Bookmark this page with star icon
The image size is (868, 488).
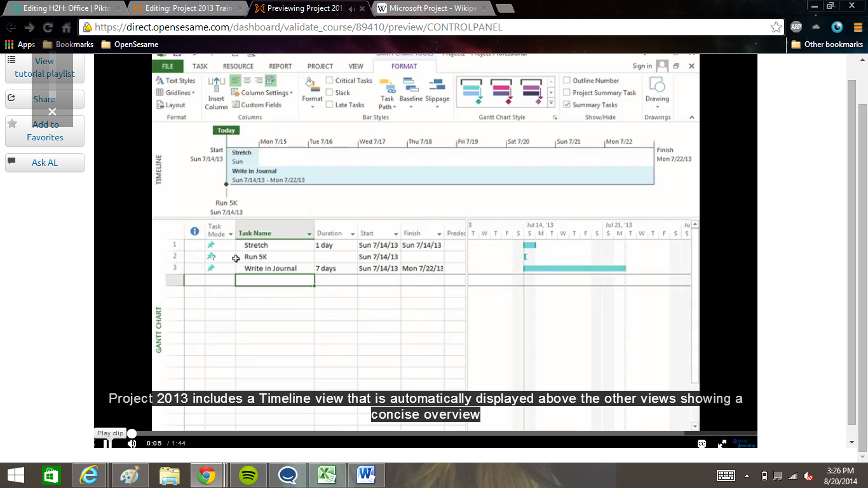click(776, 27)
